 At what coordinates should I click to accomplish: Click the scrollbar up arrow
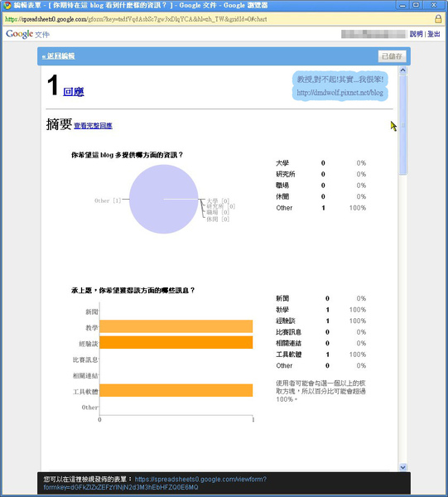pos(402,70)
